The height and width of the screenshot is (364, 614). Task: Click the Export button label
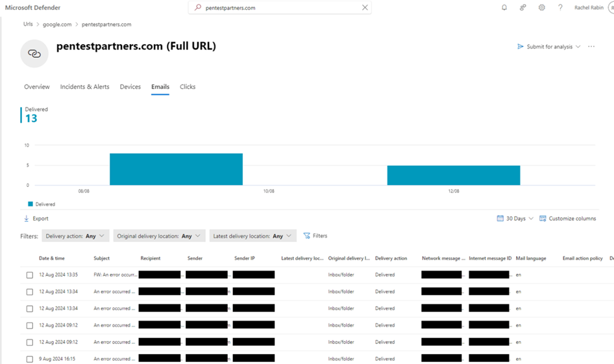point(40,219)
